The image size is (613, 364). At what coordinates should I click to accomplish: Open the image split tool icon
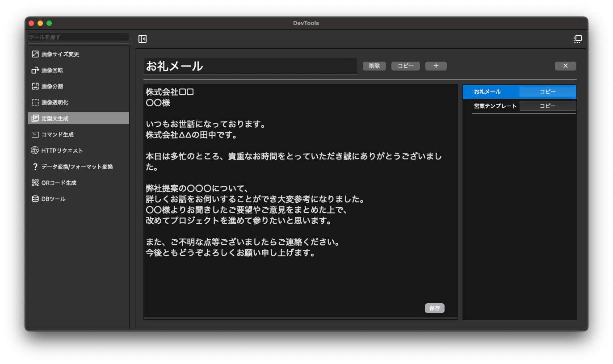[x=35, y=86]
